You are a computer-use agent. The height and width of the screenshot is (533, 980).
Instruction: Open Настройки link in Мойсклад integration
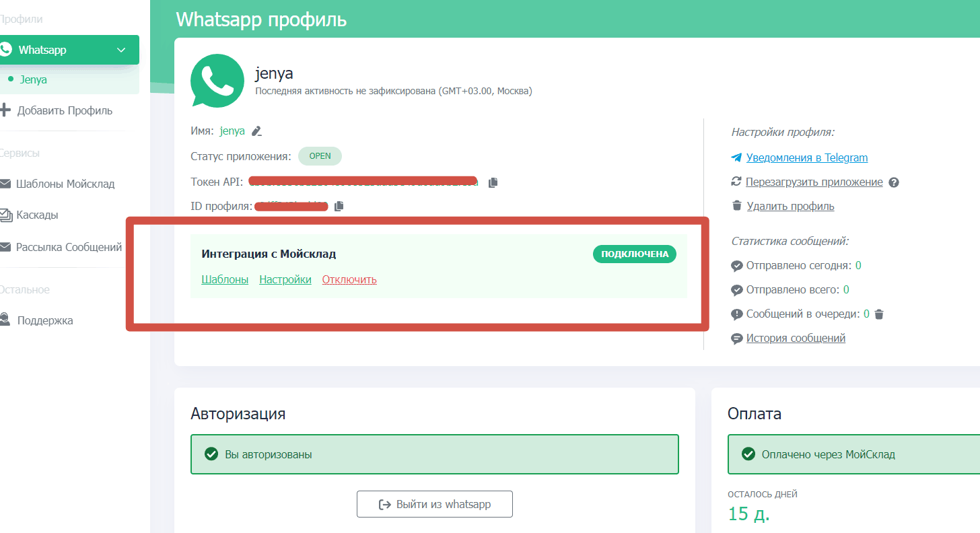[285, 280]
